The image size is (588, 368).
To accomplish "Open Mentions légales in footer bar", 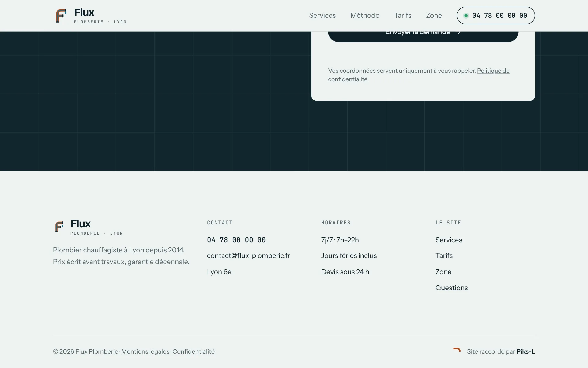I will [145, 351].
